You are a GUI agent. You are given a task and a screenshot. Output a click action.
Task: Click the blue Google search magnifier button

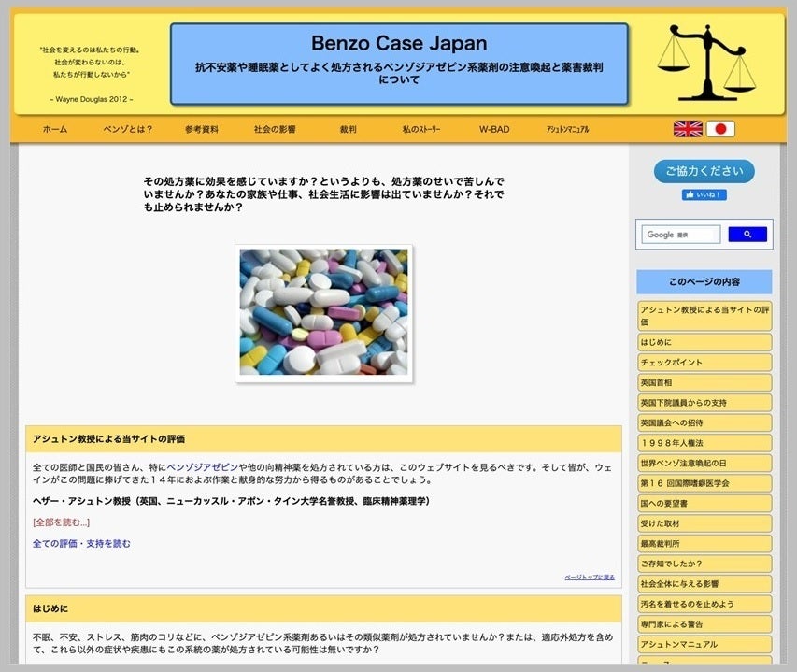coord(747,235)
